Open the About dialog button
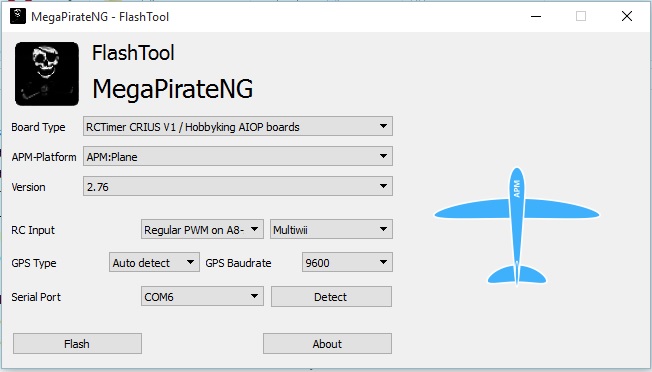 point(327,344)
